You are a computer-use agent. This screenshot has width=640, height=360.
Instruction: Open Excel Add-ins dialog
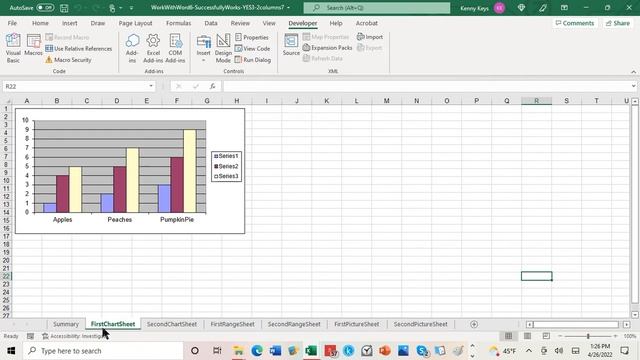[x=153, y=48]
